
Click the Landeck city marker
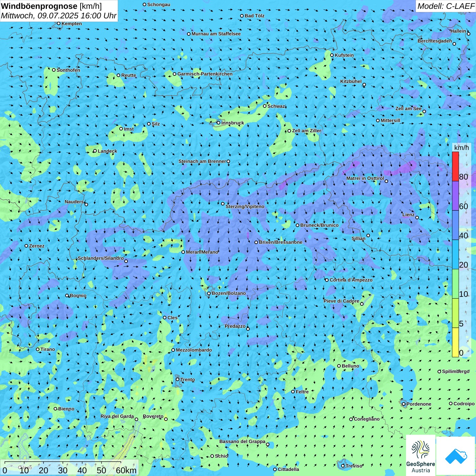click(95, 151)
